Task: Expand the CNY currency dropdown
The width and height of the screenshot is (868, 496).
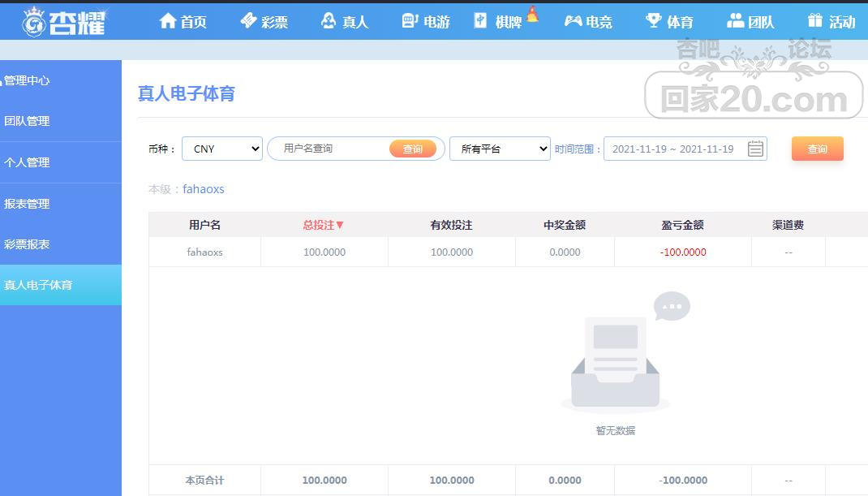Action: (x=222, y=149)
